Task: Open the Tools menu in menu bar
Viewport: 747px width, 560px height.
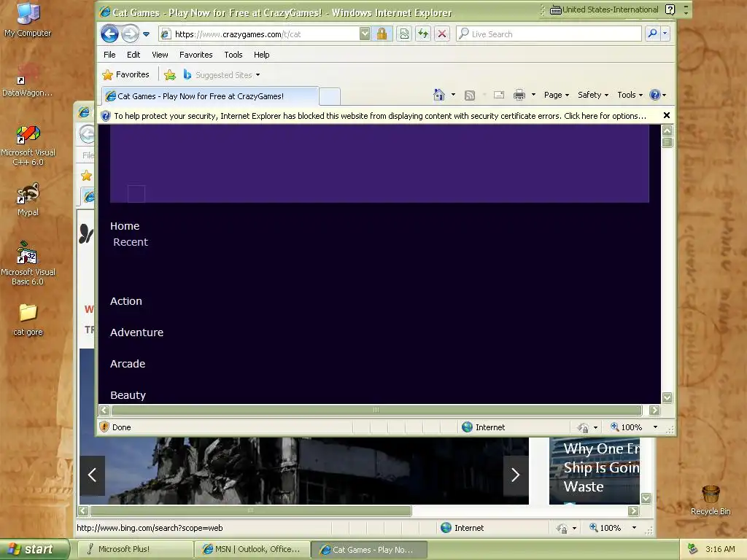Action: point(233,55)
